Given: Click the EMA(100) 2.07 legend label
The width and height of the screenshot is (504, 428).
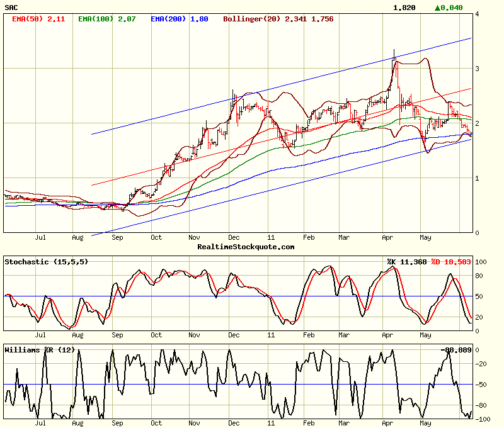Looking at the screenshot, I should [106, 19].
